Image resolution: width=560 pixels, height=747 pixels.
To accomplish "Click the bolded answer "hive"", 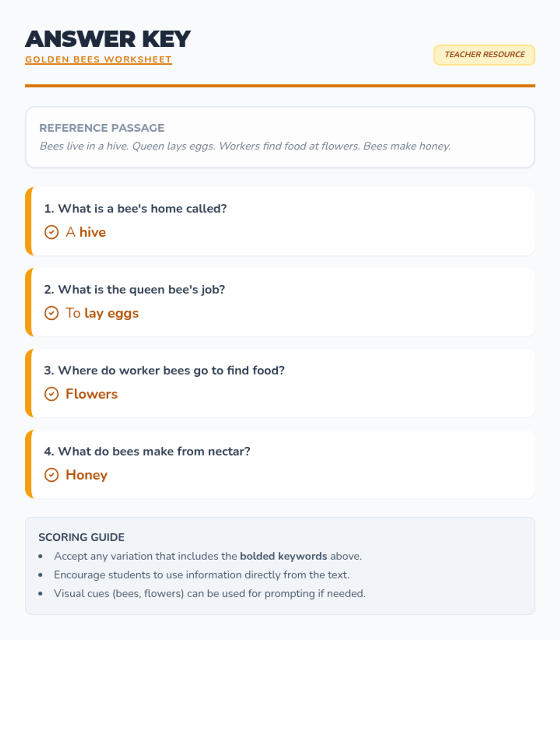I will pos(92,232).
